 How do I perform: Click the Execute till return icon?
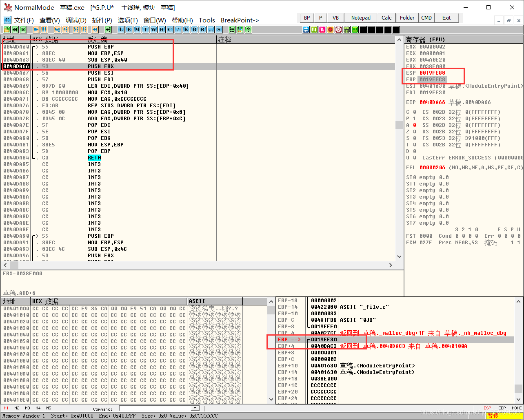click(95, 29)
